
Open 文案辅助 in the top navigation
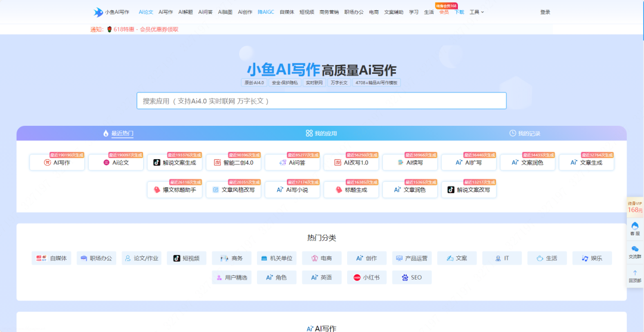click(394, 13)
